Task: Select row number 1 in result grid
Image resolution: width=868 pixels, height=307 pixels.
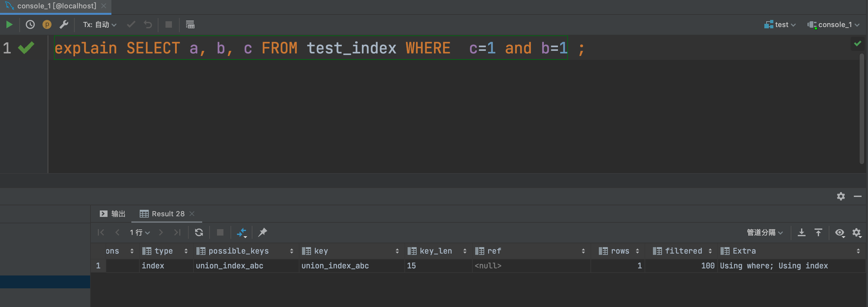Action: 98,265
